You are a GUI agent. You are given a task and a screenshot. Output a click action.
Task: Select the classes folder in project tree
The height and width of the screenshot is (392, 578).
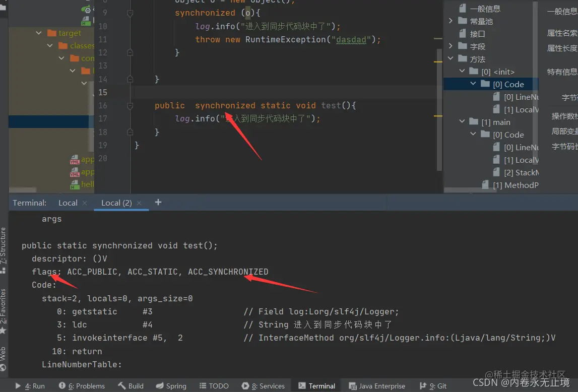(76, 46)
